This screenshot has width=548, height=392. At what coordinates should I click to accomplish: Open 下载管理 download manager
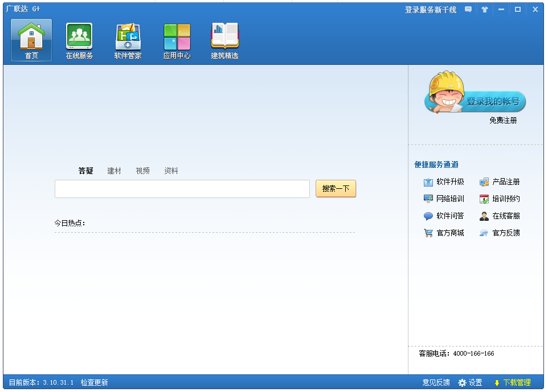pyautogui.click(x=512, y=382)
